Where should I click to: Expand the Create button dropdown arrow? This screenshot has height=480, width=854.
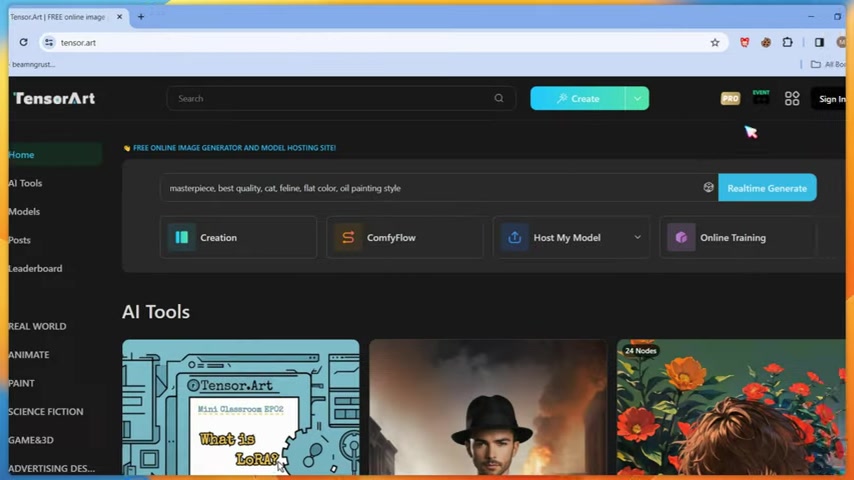point(637,99)
